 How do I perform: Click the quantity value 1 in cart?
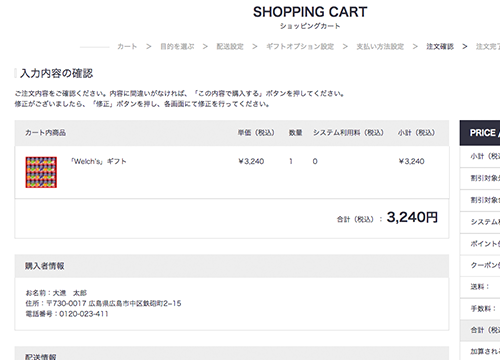(x=291, y=161)
